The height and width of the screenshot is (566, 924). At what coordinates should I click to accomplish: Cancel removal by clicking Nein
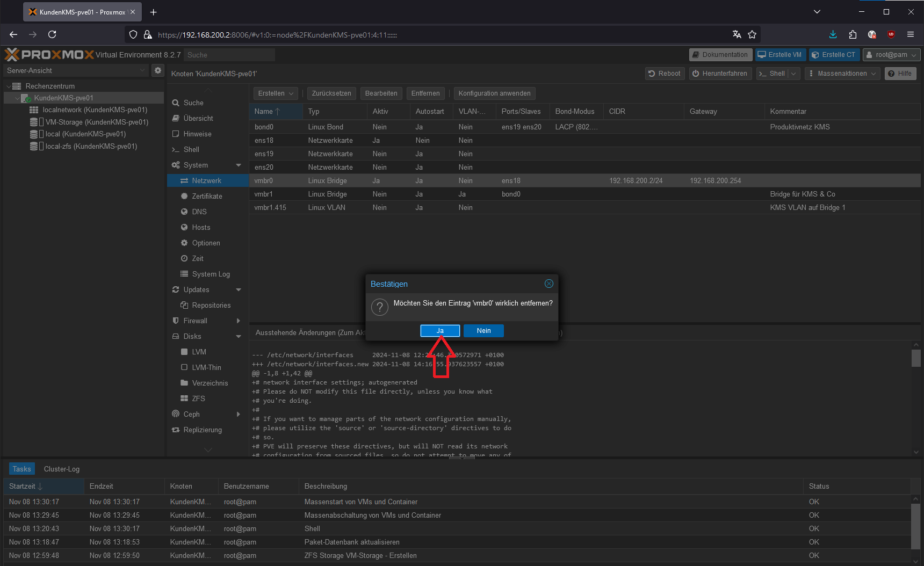point(483,331)
